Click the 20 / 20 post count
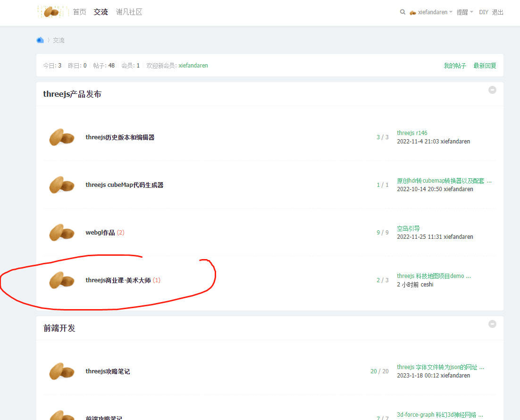 [379, 371]
